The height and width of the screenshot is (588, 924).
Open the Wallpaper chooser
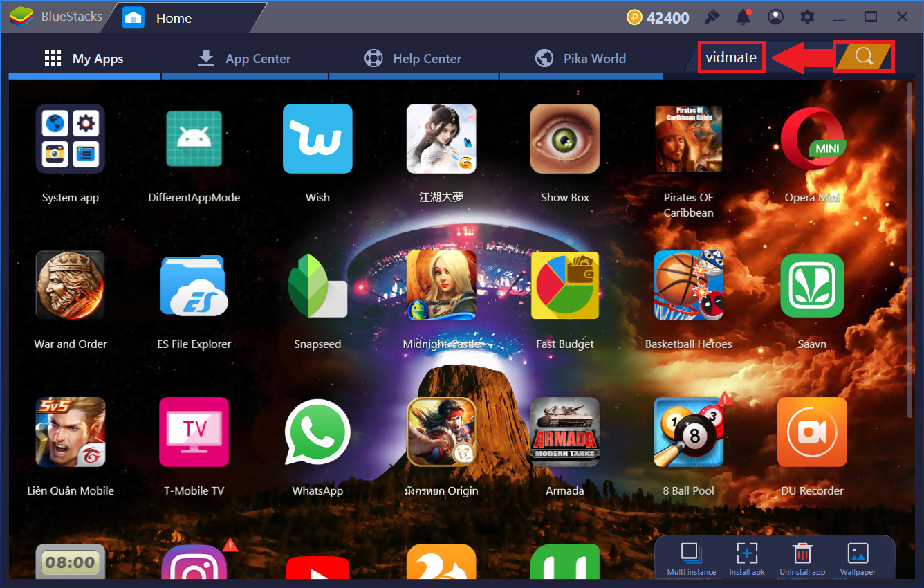coord(858,559)
